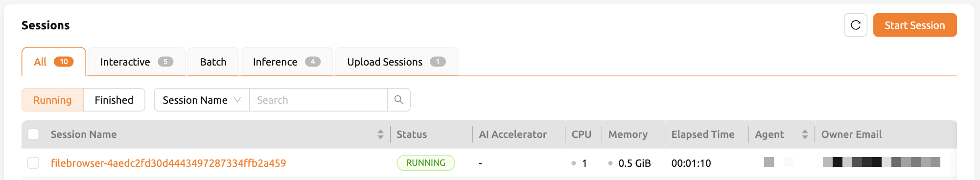The image size is (980, 180).
Task: Open filebrowser-4aedc2fd session link
Action: click(168, 163)
